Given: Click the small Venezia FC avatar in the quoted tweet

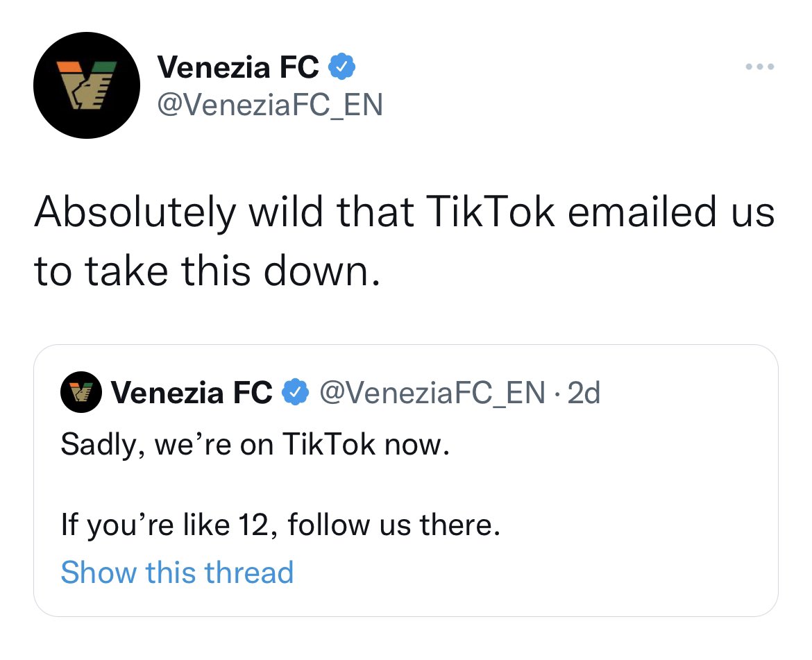Looking at the screenshot, I should [x=81, y=392].
